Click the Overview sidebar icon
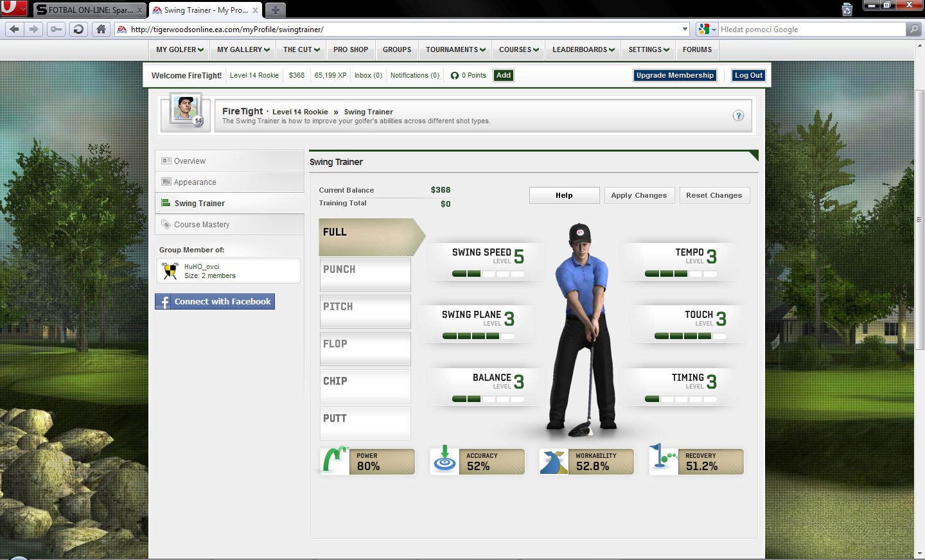 click(x=166, y=161)
